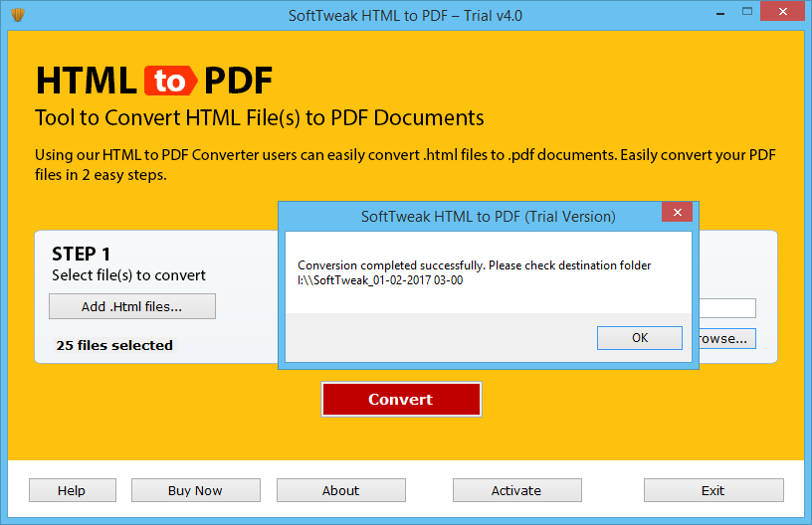
Task: Click the dialog title 'SoftTweak HTML to PDF (Trial Version)'
Action: (x=488, y=216)
